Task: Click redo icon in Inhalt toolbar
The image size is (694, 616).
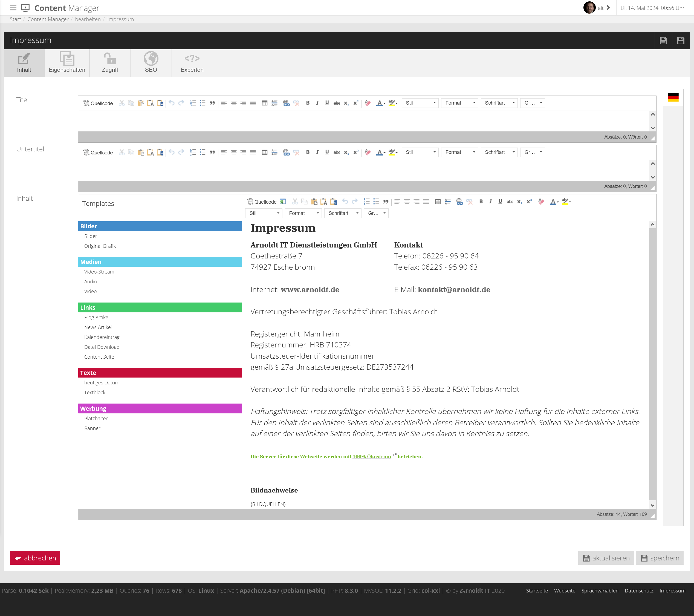Action: click(355, 202)
